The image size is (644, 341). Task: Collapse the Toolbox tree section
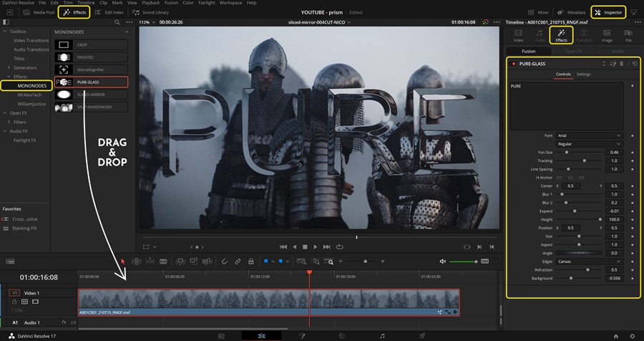[6, 32]
